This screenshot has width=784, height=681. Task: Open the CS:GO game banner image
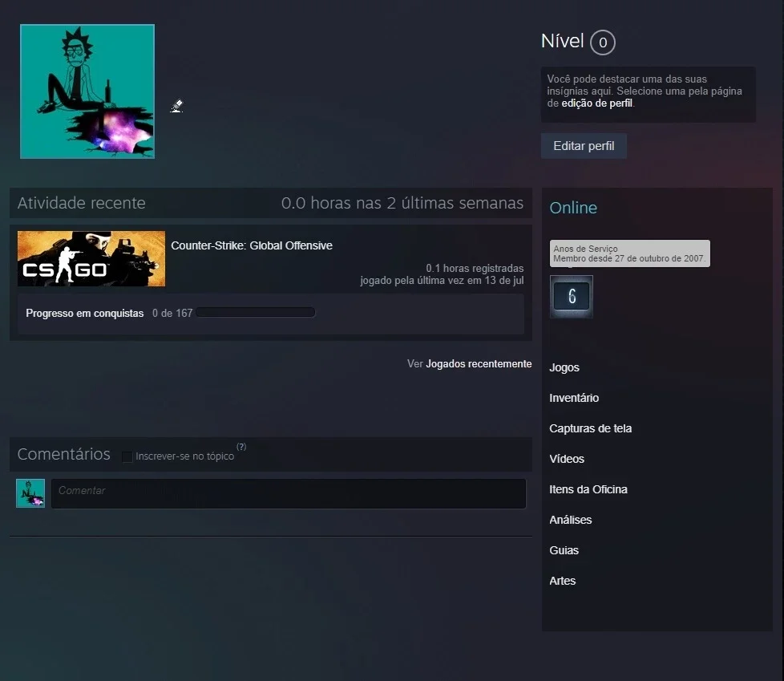click(x=91, y=259)
